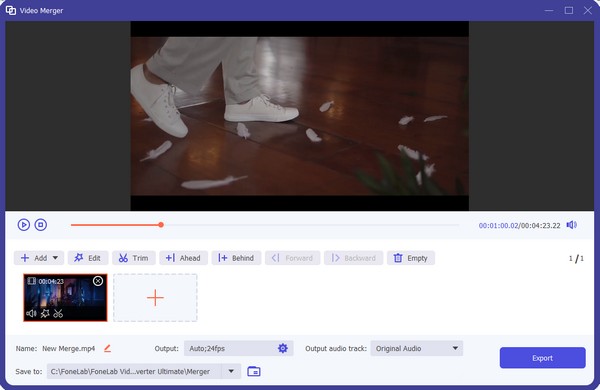Trim the clip via its scissors icon
This screenshot has height=390, width=600.
click(58, 314)
